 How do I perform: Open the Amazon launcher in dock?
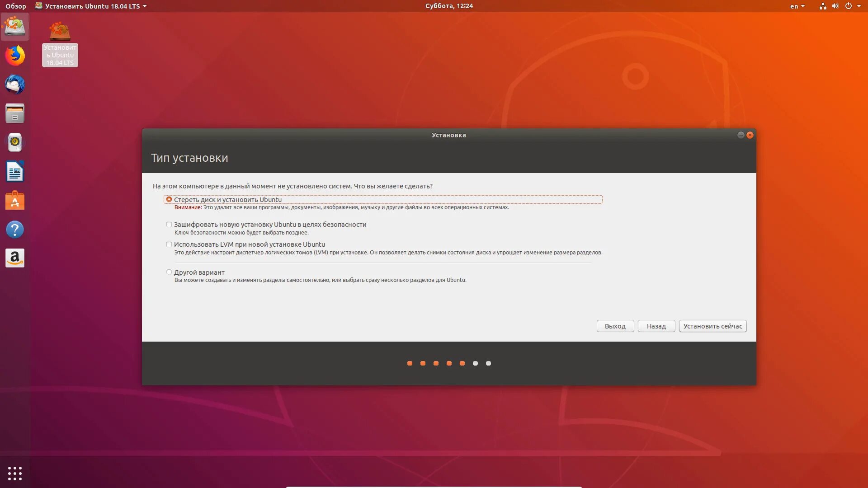click(15, 258)
